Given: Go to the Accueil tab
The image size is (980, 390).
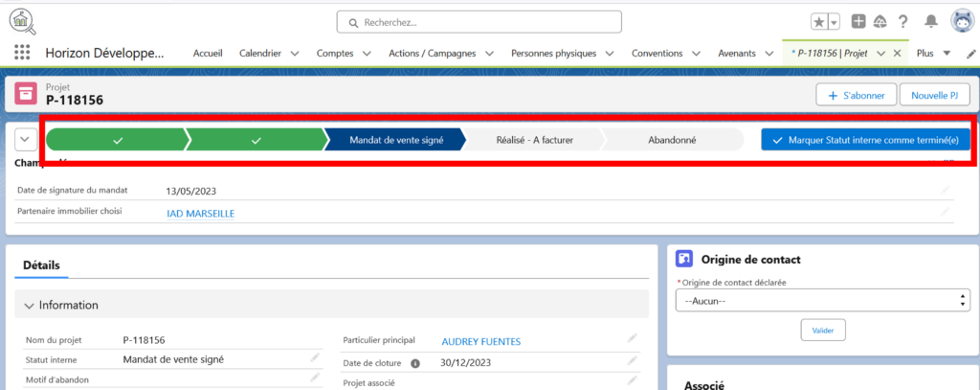Looking at the screenshot, I should tap(208, 53).
